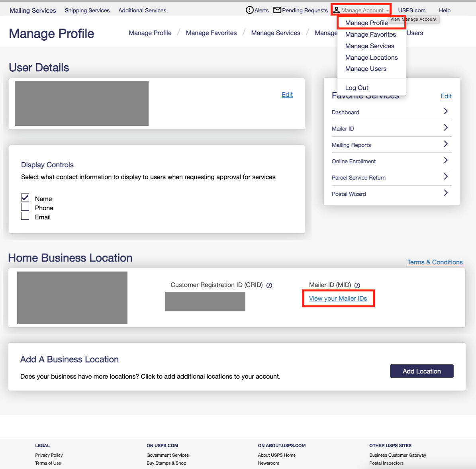Select Manage Locations from account dropdown

click(371, 57)
